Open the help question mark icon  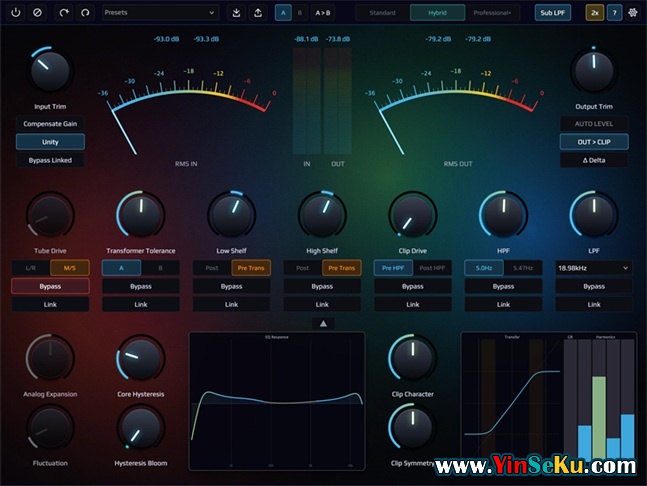(x=613, y=13)
